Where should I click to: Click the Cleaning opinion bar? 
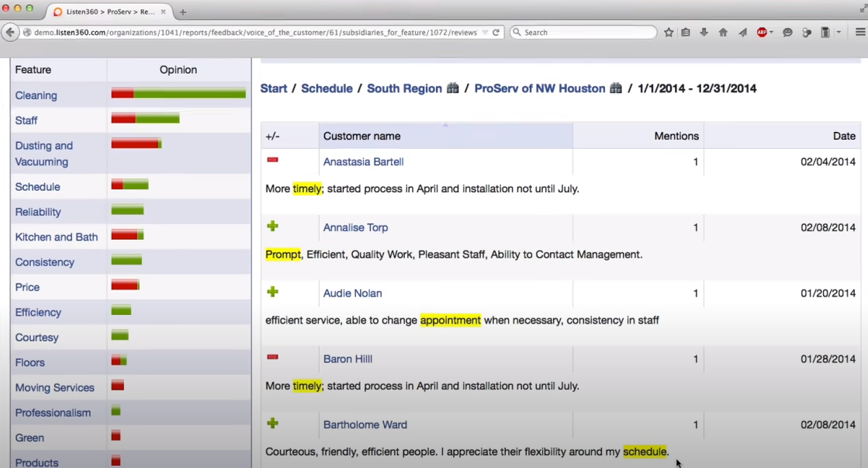tap(178, 94)
